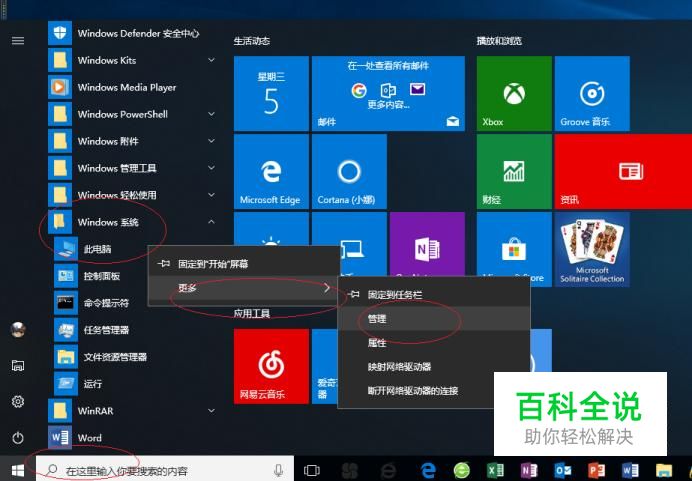Screen dimensions: 692x481
Task: Open Windows Defender Security Center app
Action: pos(132,34)
